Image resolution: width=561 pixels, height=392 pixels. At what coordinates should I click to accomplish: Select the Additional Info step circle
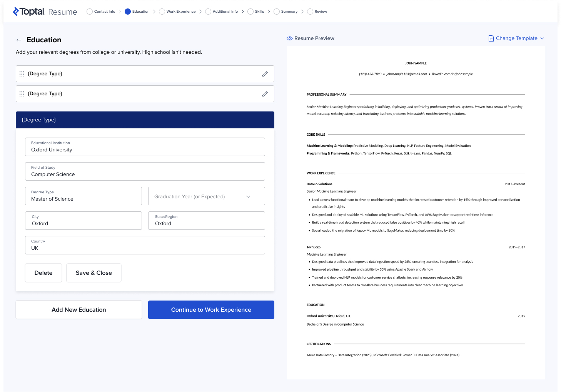[208, 12]
